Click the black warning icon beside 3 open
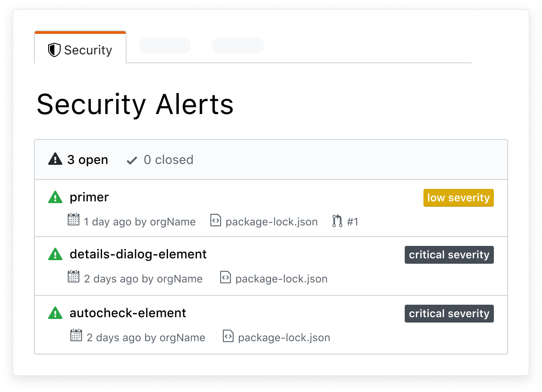This screenshot has height=392, width=542. pyautogui.click(x=54, y=159)
